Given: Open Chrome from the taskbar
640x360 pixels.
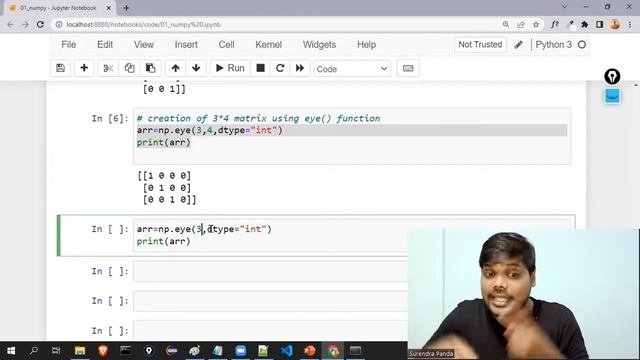Looking at the screenshot, I should (x=333, y=351).
